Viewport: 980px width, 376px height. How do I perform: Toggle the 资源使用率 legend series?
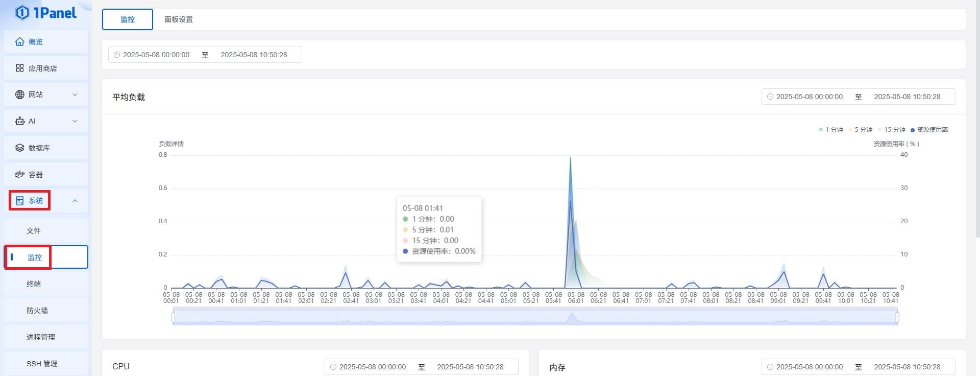[929, 130]
